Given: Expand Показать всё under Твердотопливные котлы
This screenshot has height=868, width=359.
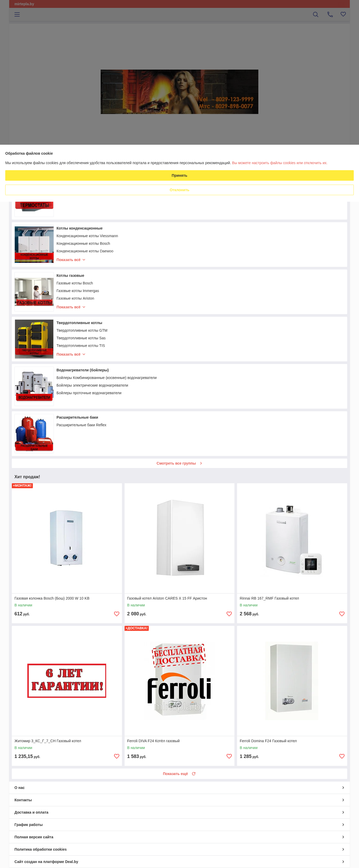Looking at the screenshot, I should [x=71, y=354].
